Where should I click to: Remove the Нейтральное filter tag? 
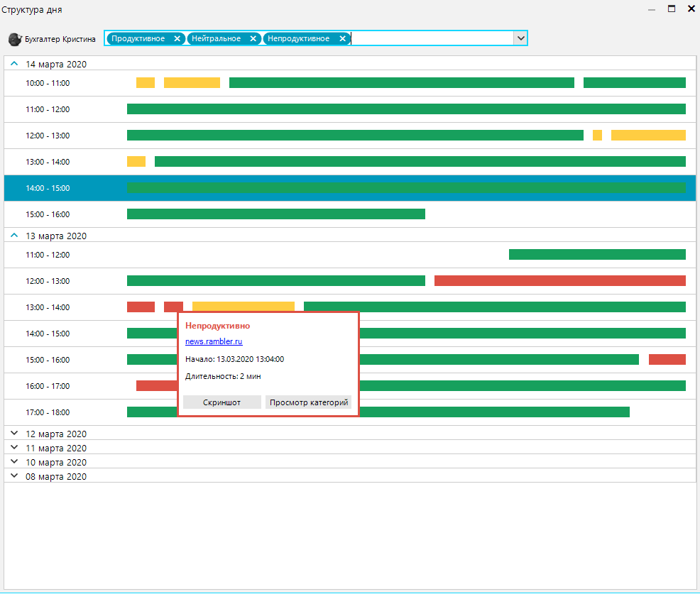(x=253, y=38)
